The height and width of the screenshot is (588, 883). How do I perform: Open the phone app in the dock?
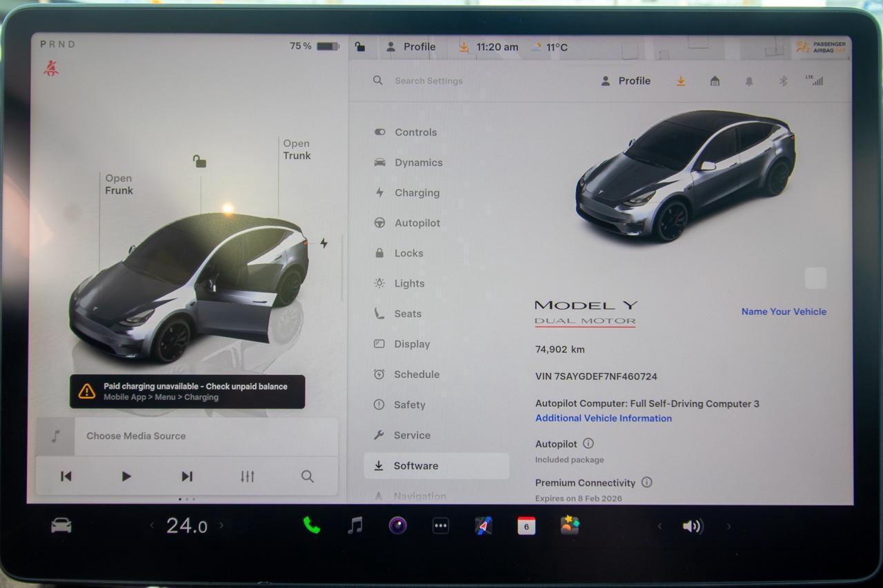pos(312,525)
